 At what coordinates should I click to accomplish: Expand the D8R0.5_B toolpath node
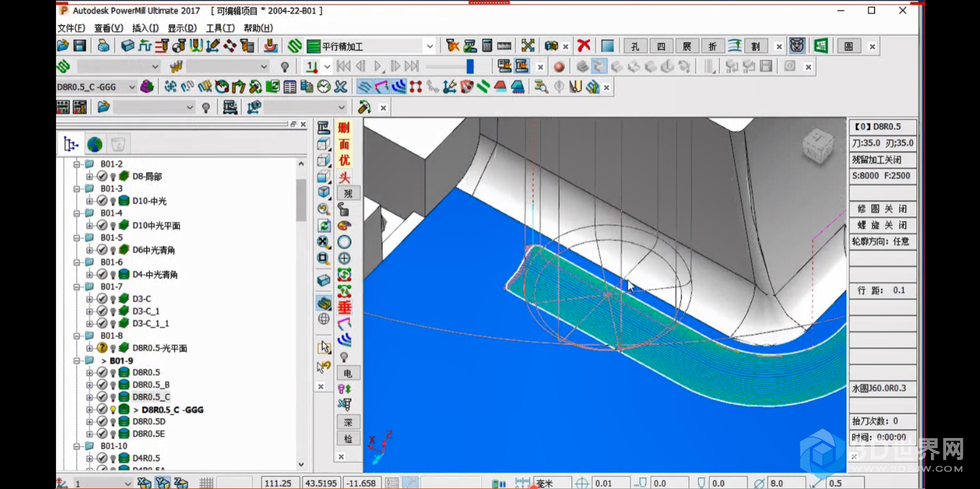89,384
